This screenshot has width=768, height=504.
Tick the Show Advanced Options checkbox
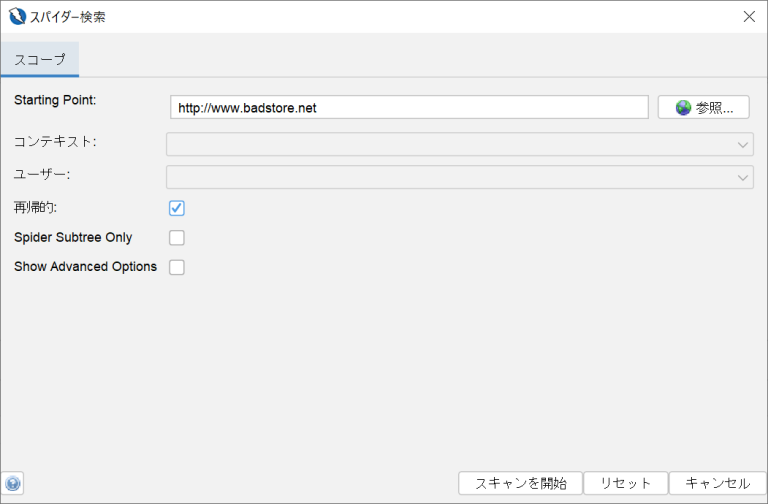177,267
